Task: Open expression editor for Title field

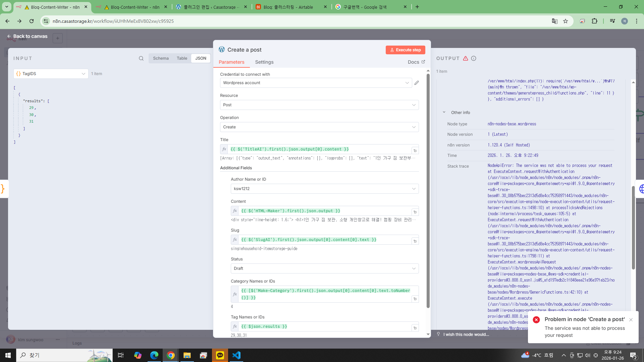Action: (415, 150)
